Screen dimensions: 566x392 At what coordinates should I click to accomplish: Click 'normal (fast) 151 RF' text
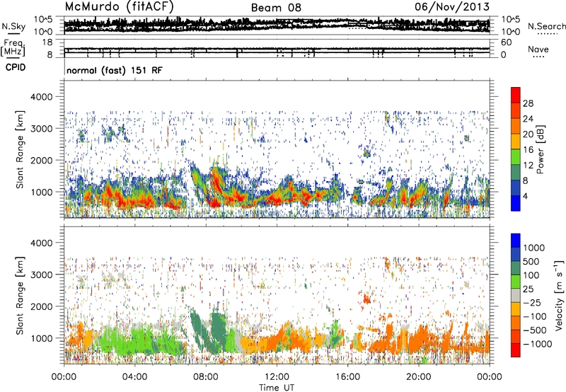click(115, 70)
